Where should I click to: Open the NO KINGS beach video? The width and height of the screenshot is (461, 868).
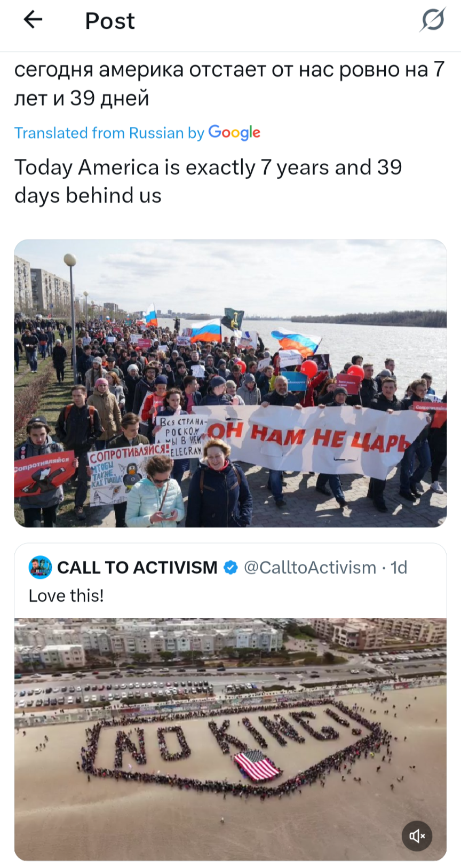pyautogui.click(x=230, y=739)
